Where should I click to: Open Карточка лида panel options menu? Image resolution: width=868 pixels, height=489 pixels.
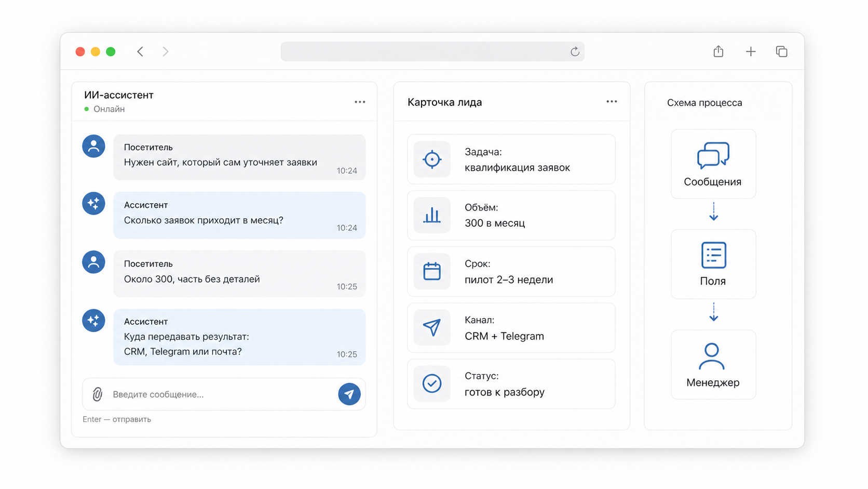click(612, 101)
